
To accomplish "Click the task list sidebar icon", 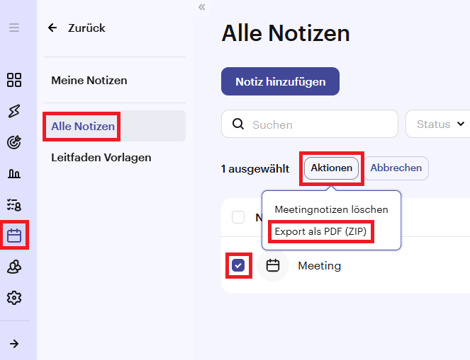I will point(14,205).
